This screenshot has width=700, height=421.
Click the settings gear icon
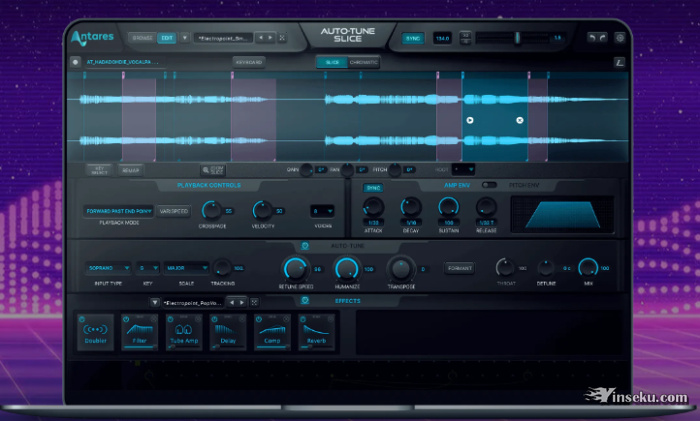tap(620, 38)
